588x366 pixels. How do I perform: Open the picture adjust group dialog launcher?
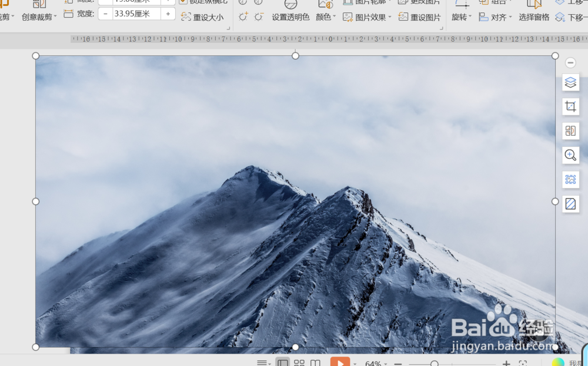[x=442, y=28]
